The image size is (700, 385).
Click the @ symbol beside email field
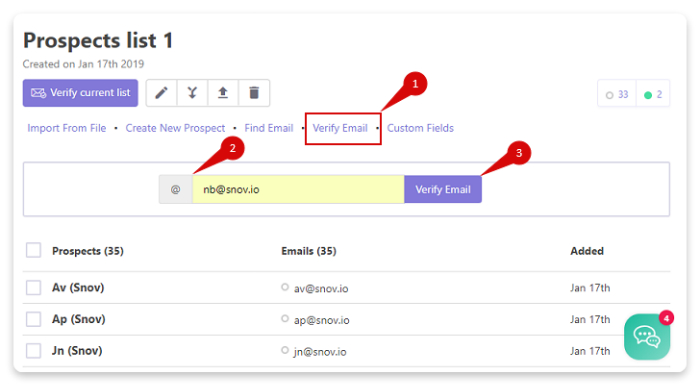[x=175, y=189]
